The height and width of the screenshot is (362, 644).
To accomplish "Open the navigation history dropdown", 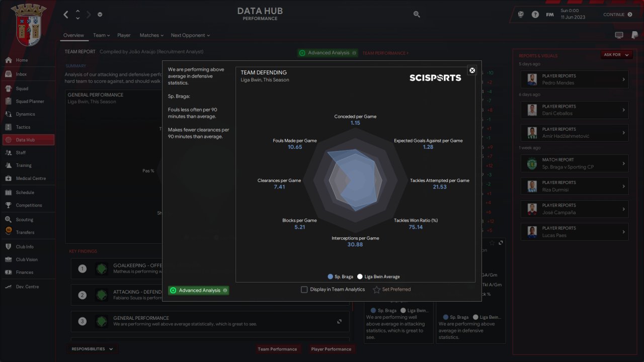I will click(x=100, y=15).
